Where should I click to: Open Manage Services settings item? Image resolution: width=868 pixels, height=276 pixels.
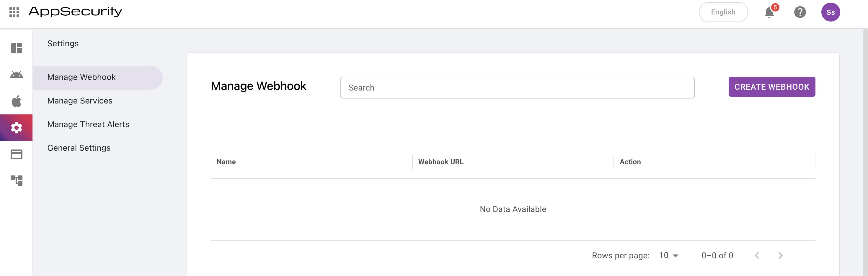(x=80, y=101)
